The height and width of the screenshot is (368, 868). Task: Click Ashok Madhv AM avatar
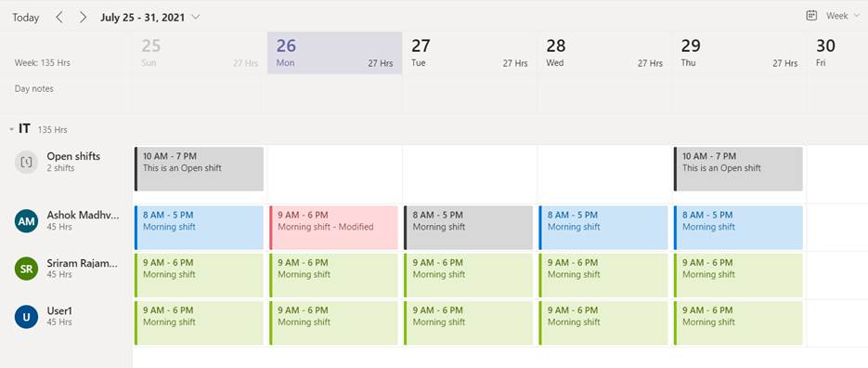click(26, 221)
